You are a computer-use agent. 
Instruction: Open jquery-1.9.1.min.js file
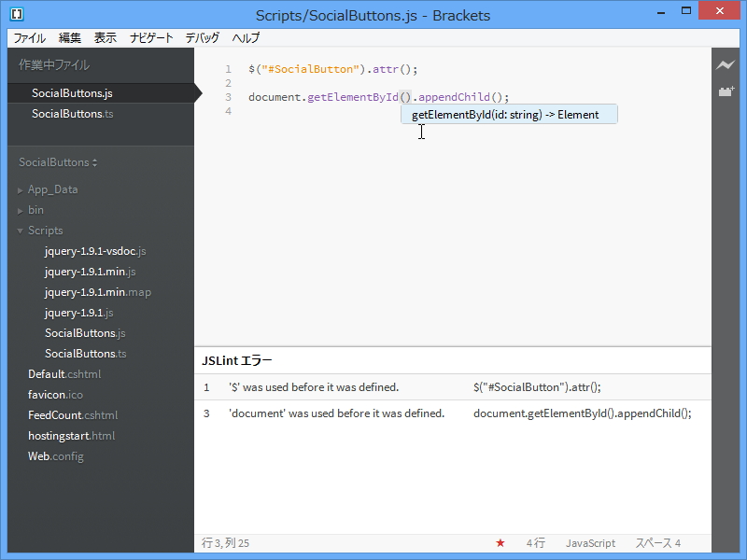pyautogui.click(x=90, y=272)
